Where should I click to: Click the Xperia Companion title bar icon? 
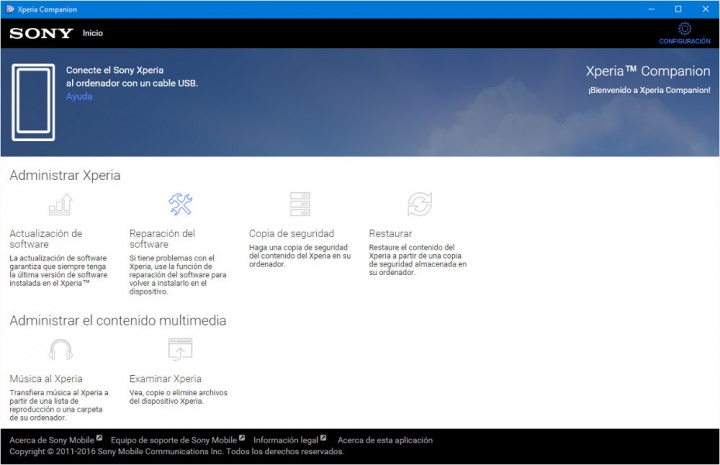pyautogui.click(x=10, y=9)
